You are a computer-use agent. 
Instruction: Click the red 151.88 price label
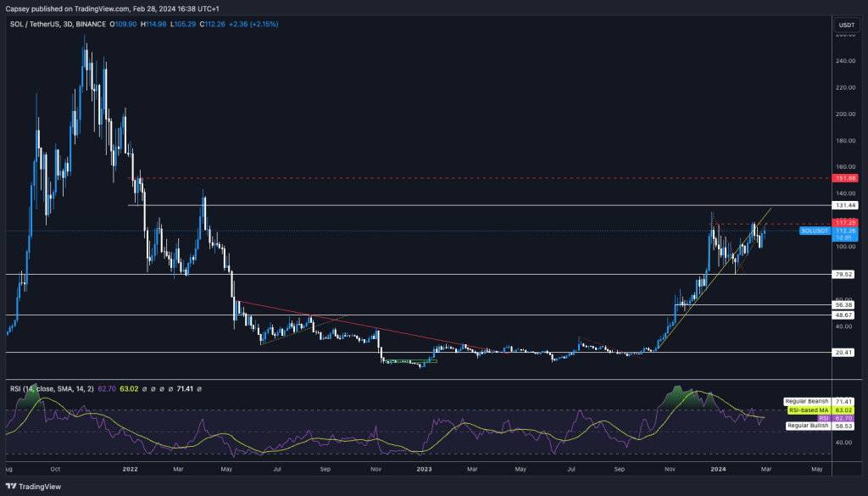click(845, 178)
